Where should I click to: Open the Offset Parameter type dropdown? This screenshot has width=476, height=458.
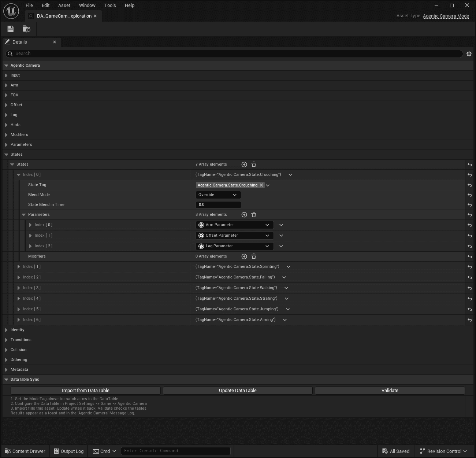pos(234,236)
